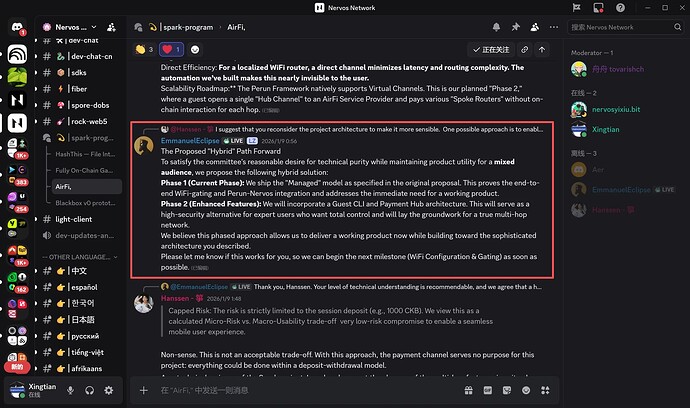The height and width of the screenshot is (408, 690).
Task: Click the add reaction smiley icon
Action: pyautogui.click(x=195, y=48)
